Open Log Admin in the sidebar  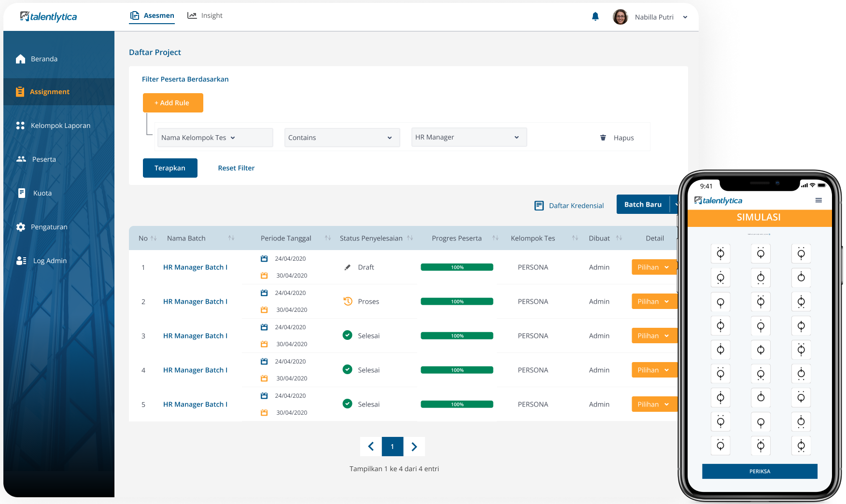point(42,261)
